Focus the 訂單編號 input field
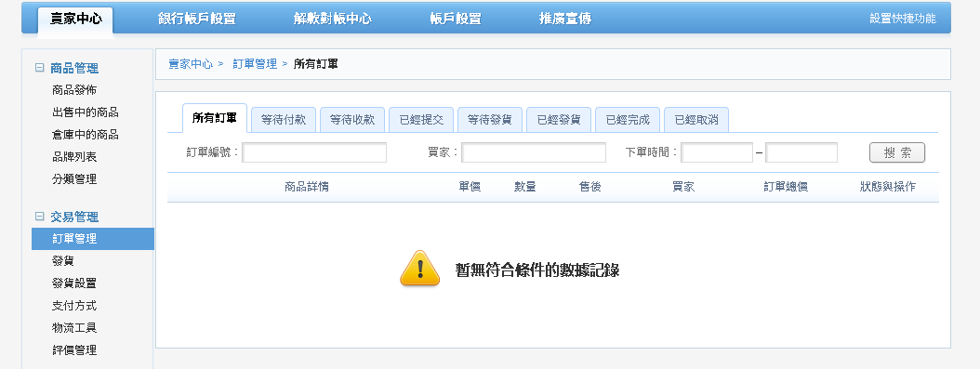The height and width of the screenshot is (369, 980). (314, 152)
